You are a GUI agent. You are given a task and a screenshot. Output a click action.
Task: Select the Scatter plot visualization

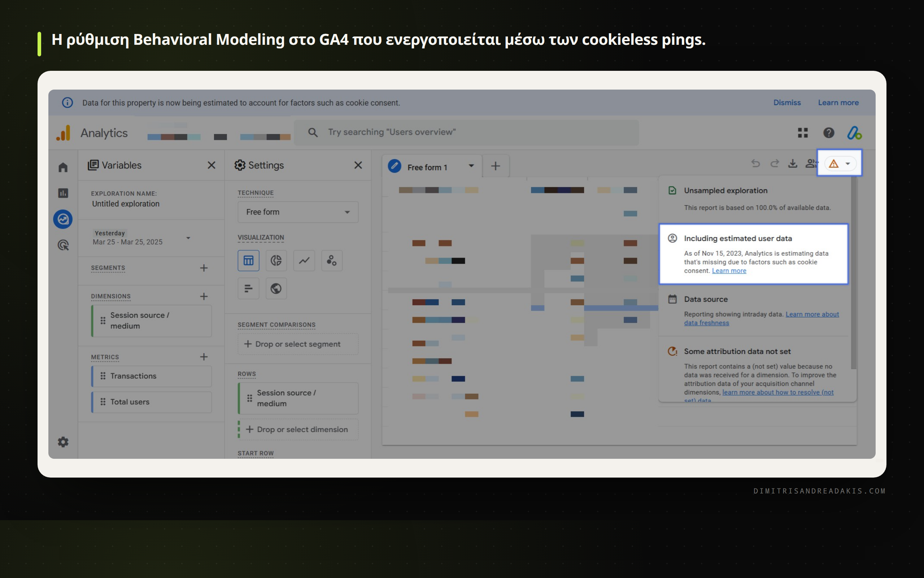(x=332, y=261)
